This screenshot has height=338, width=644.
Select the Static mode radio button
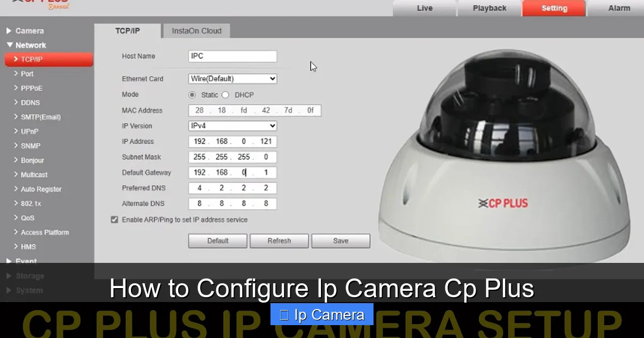pos(192,95)
